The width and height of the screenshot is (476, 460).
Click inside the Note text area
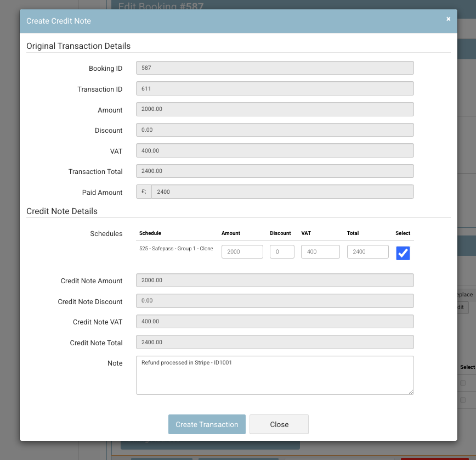274,376
